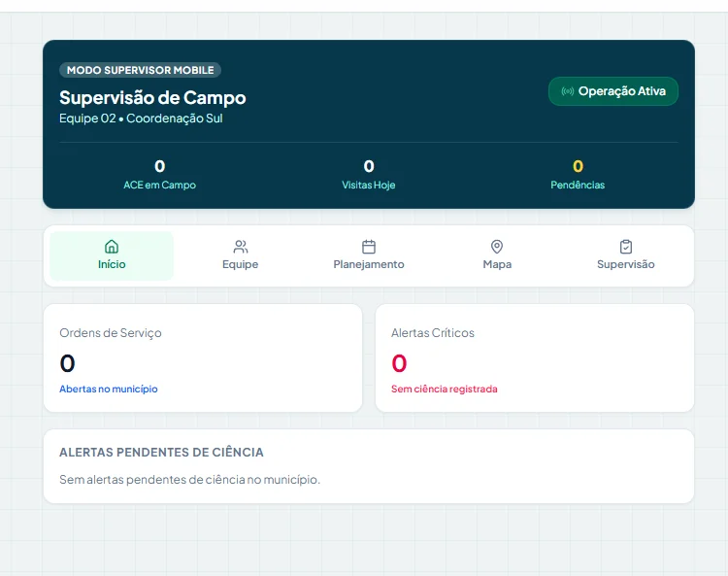This screenshot has width=728, height=576.
Task: Switch to the Início tab label
Action: click(112, 264)
